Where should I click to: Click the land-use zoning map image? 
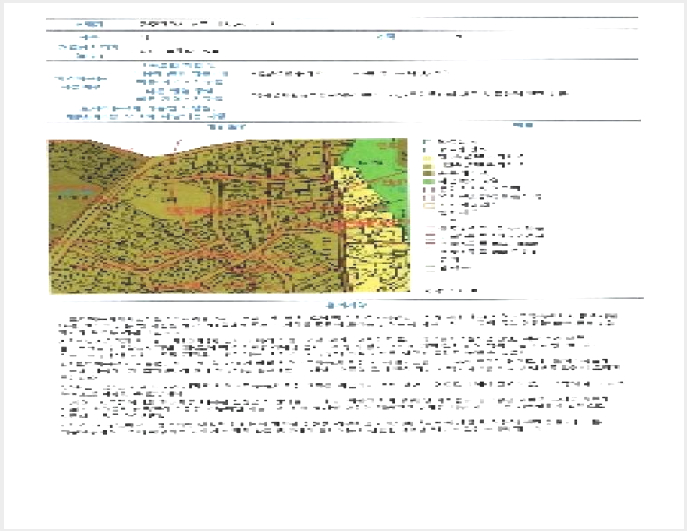pyautogui.click(x=229, y=216)
